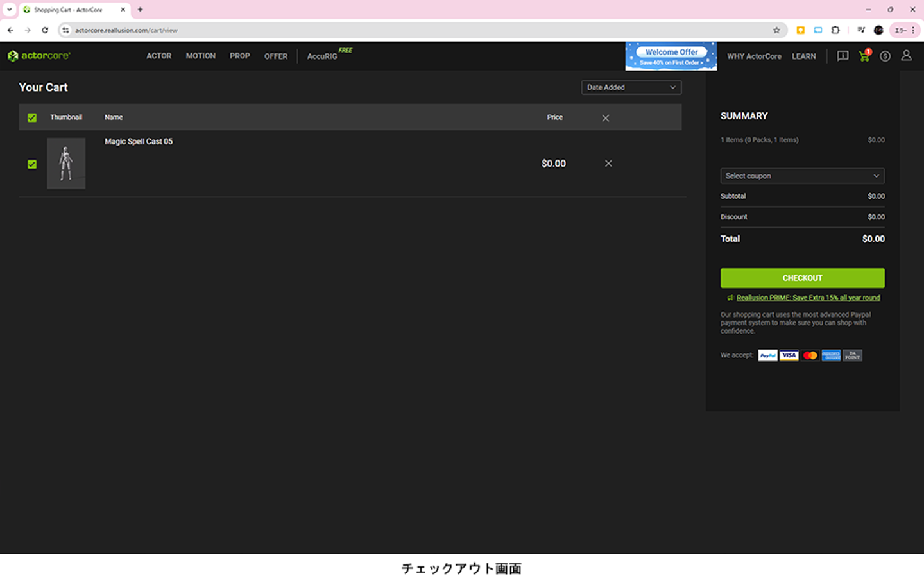
Task: Switch to the Shopping Cart - ActorCore tab
Action: click(x=74, y=10)
